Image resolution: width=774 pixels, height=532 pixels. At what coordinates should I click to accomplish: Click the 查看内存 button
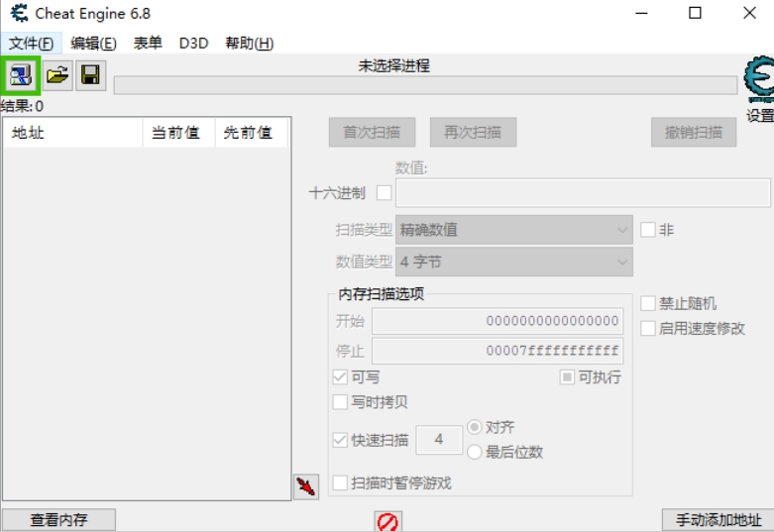click(x=58, y=520)
